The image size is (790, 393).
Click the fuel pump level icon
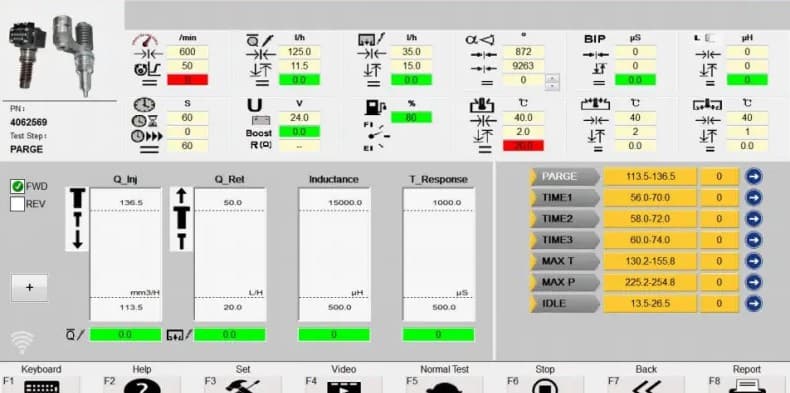pyautogui.click(x=375, y=107)
